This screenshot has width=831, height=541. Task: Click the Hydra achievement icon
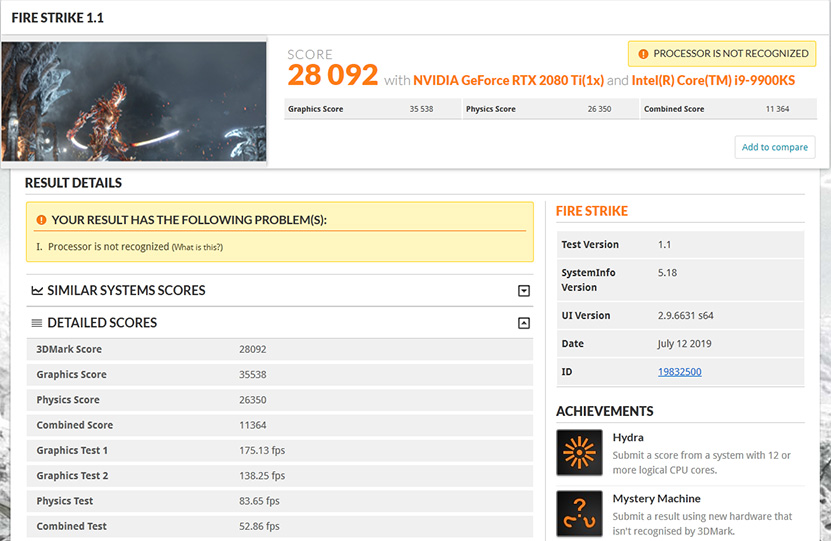(x=579, y=452)
